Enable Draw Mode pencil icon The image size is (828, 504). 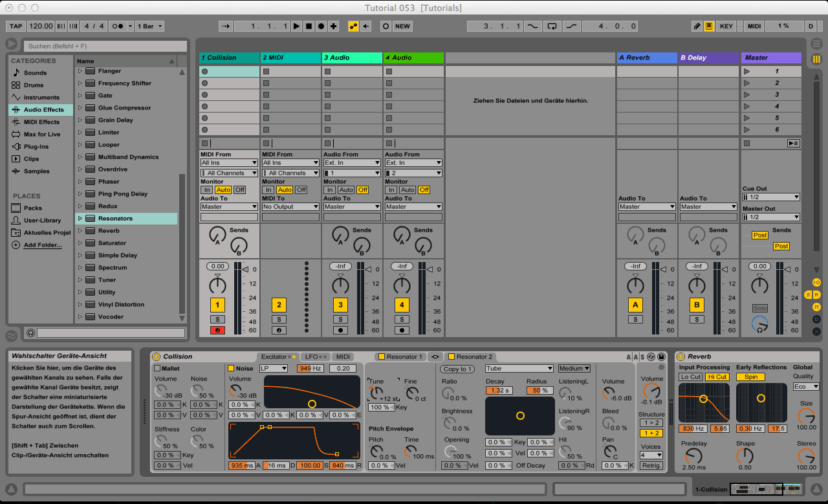coord(697,27)
